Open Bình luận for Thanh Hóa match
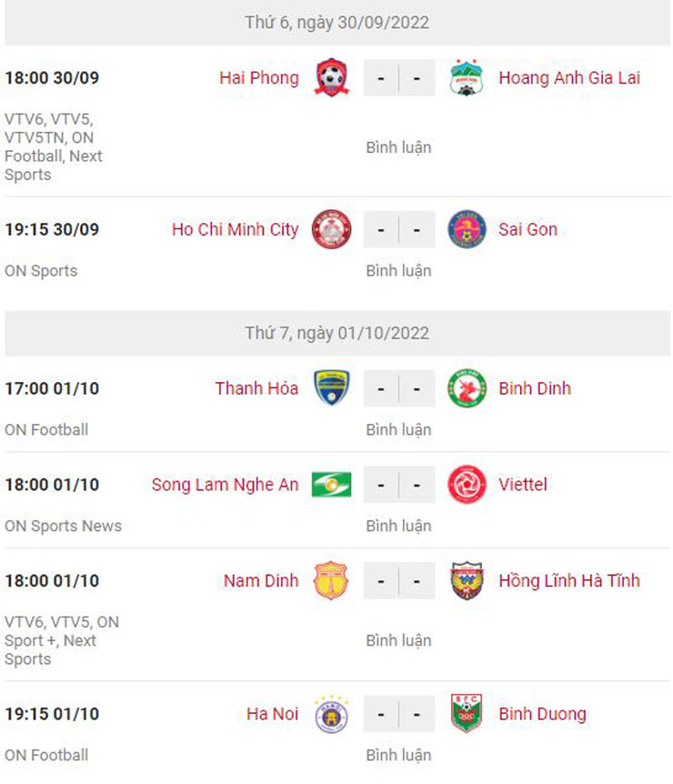Image resolution: width=673 pixels, height=784 pixels. click(x=398, y=429)
